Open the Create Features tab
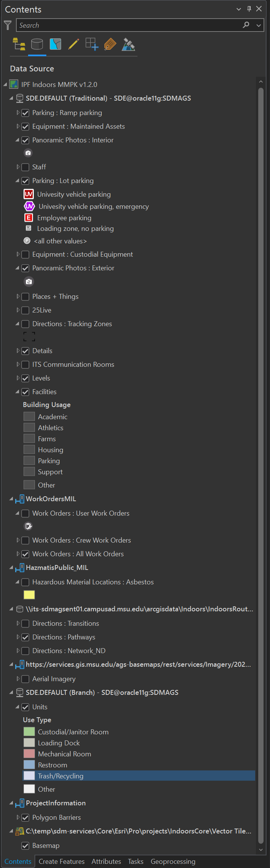Viewport: 270px width, 868px height. [x=62, y=862]
